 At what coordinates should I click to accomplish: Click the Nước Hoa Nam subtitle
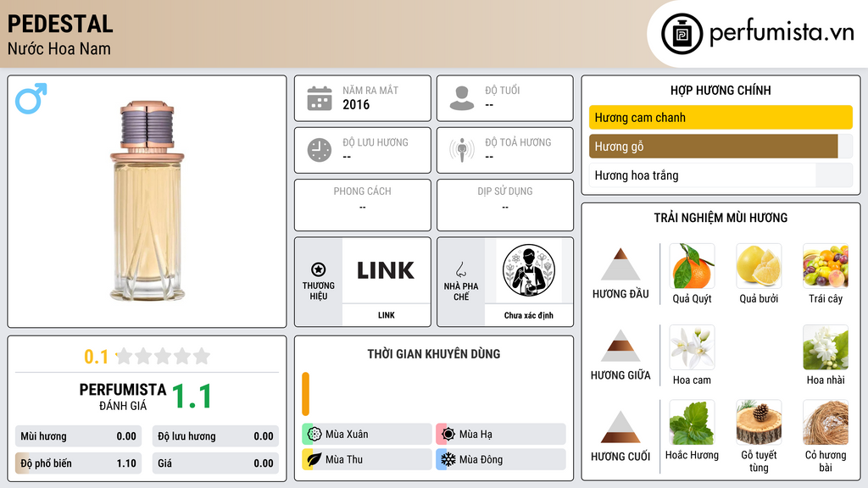(59, 48)
